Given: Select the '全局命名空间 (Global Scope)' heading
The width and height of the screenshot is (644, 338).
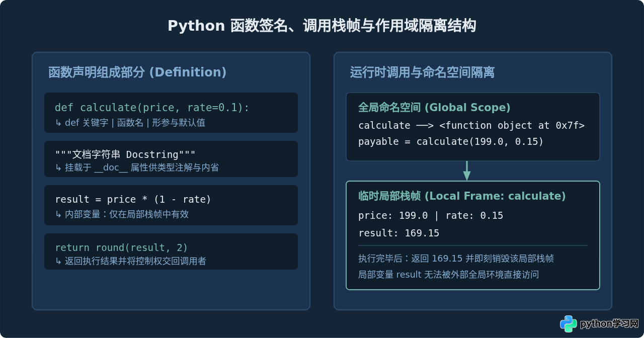Looking at the screenshot, I should click(x=434, y=108).
